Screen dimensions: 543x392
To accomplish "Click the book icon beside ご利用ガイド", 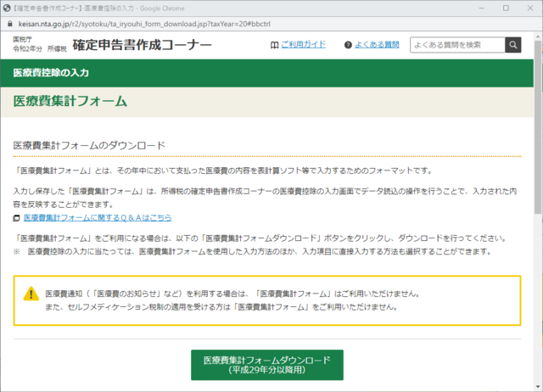I will pos(274,45).
